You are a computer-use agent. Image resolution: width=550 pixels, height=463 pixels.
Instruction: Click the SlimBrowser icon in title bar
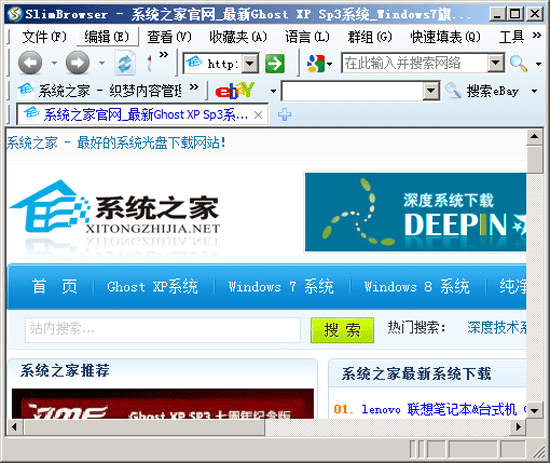[14, 14]
